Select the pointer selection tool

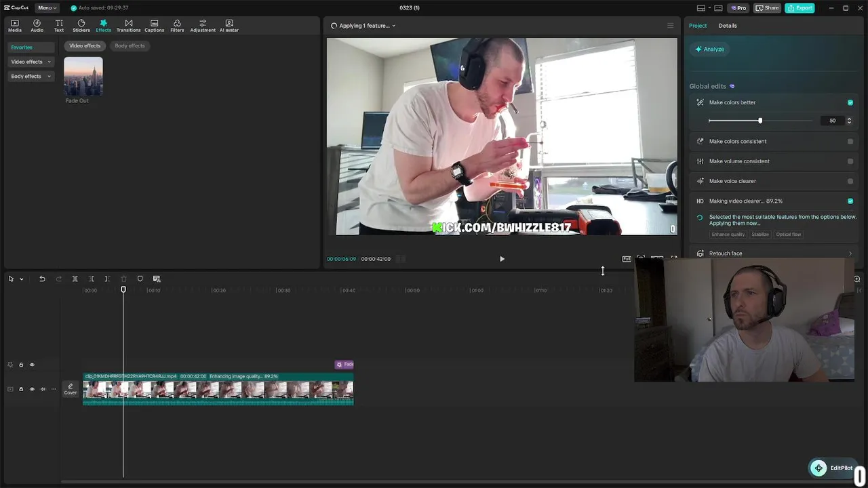(x=11, y=279)
